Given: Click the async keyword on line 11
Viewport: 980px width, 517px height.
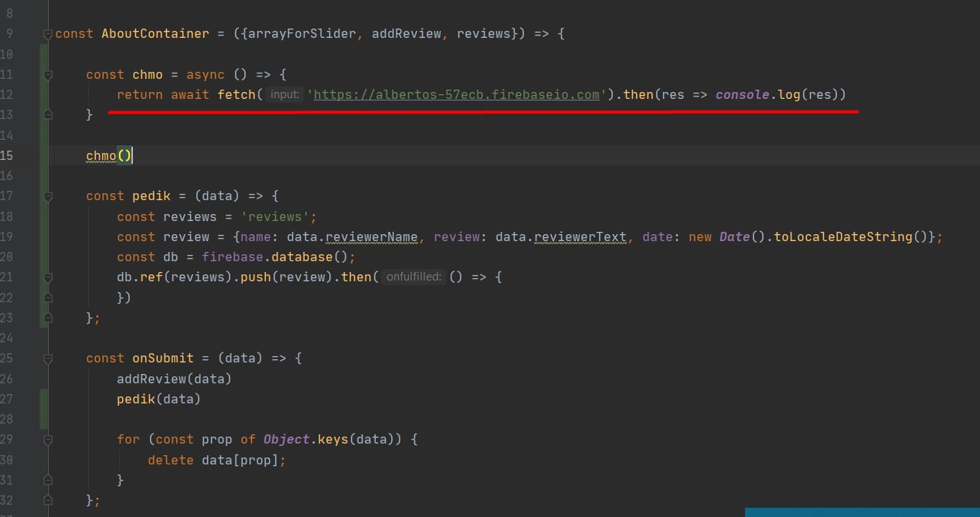Looking at the screenshot, I should coord(206,75).
